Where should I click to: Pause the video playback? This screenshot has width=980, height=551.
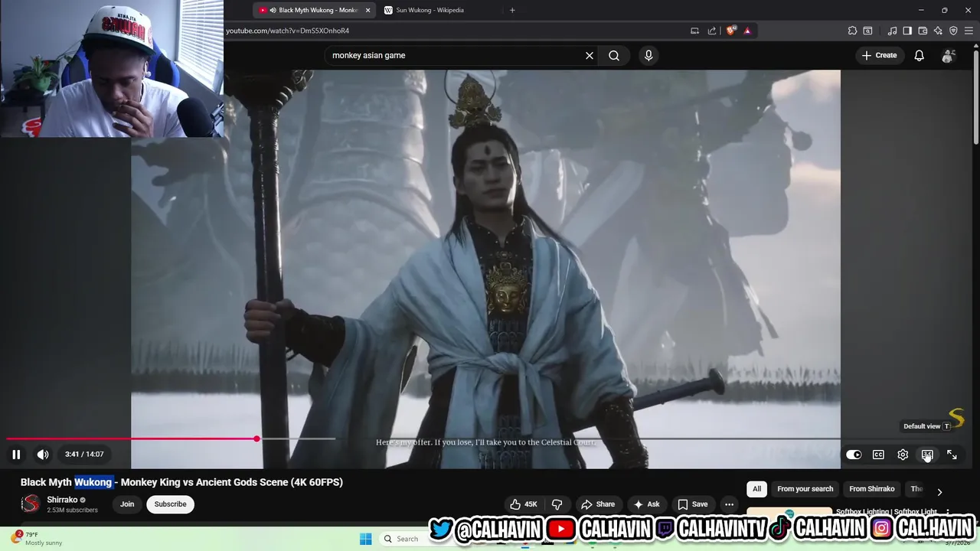(16, 455)
